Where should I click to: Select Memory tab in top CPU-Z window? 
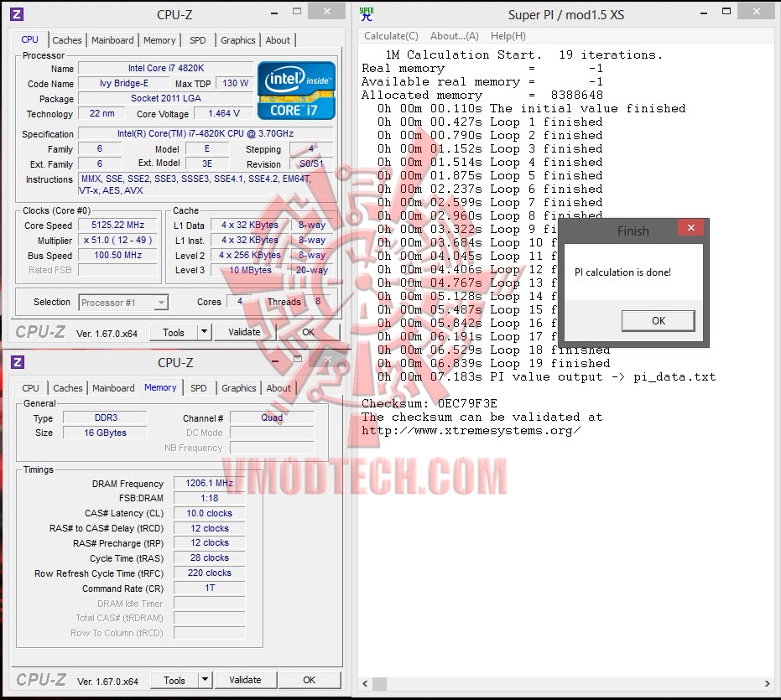(159, 40)
